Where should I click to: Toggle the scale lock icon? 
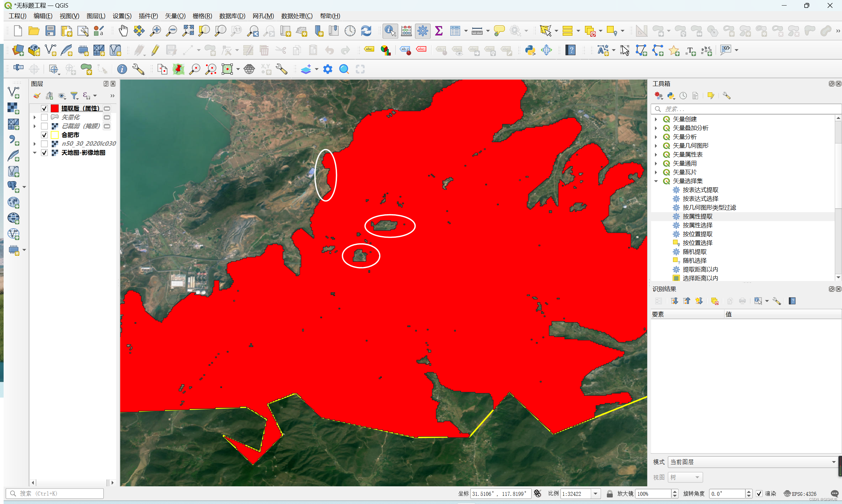pos(610,494)
